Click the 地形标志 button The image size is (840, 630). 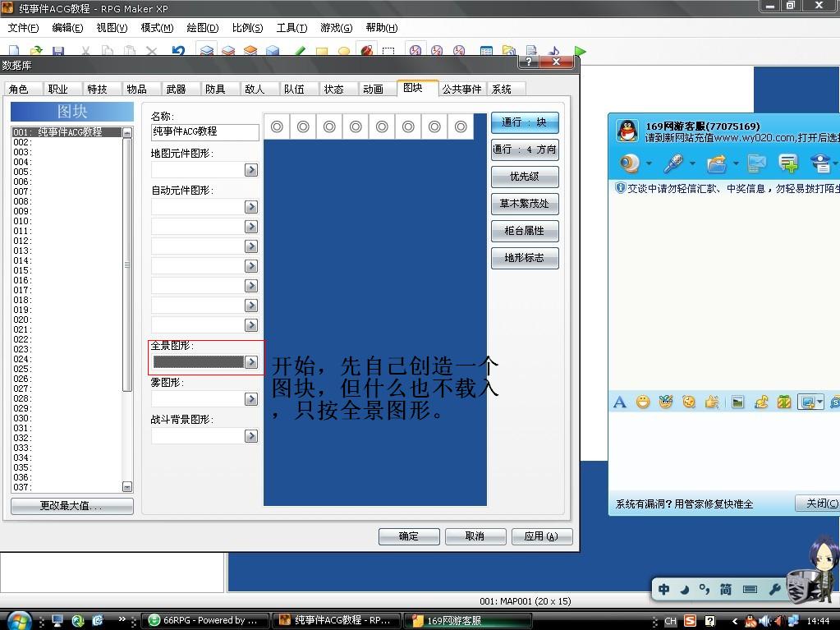tap(525, 258)
